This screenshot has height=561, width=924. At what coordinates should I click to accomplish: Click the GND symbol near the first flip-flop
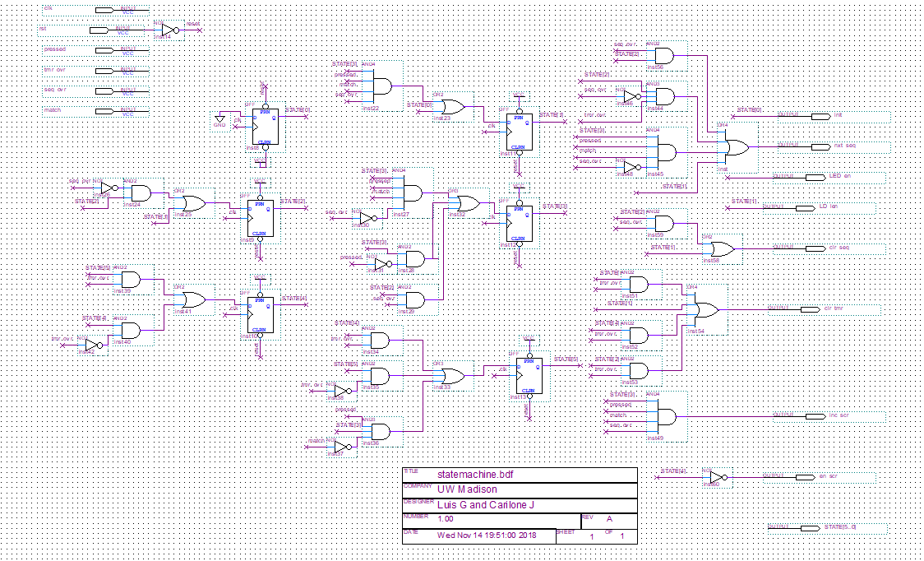[219, 120]
